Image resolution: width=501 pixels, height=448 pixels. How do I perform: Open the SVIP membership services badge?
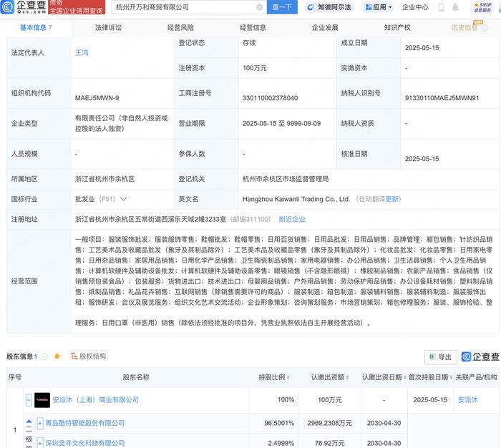pyautogui.click(x=482, y=7)
